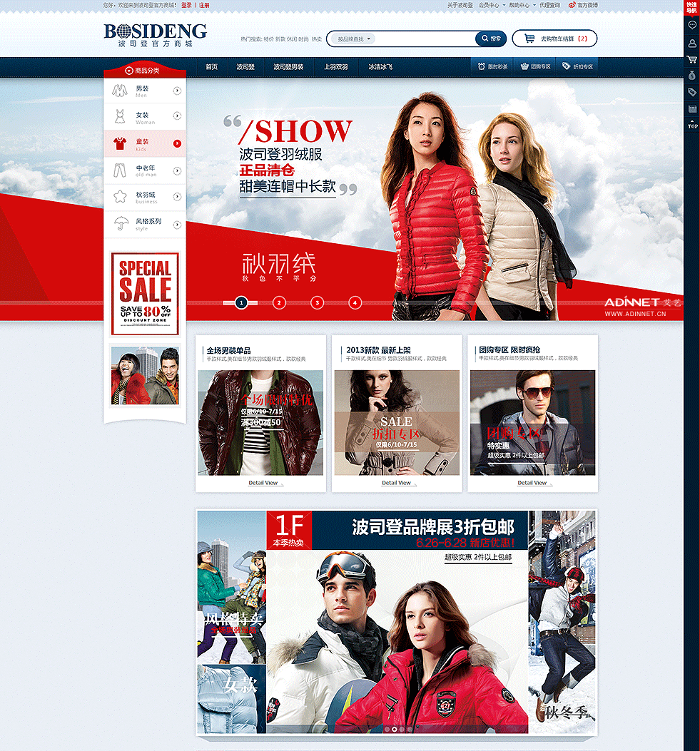The width and height of the screenshot is (700, 751).
Task: Click the 搜索 search button
Action: click(x=491, y=39)
